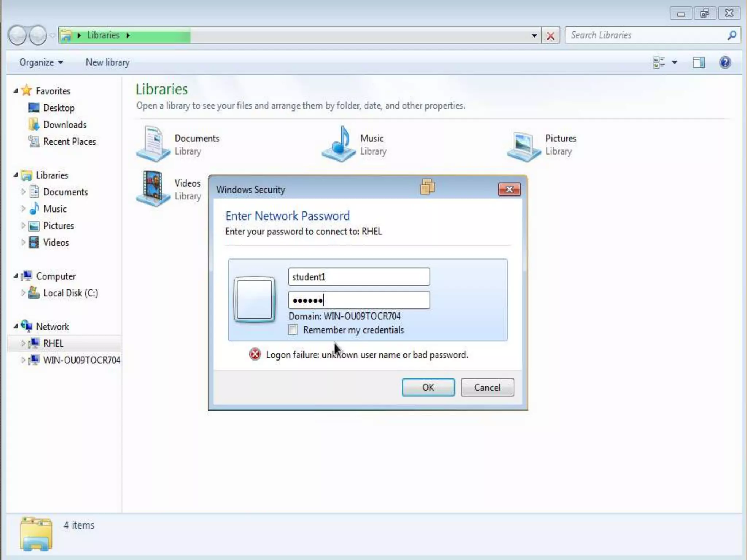Click the search magnifier icon

731,35
